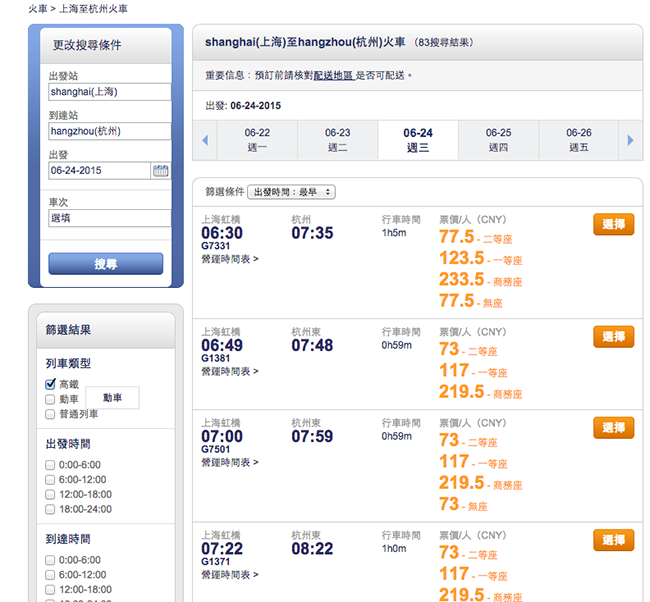Open the 出發時間：最早 sort dropdown
Viewport: 650px width, 602px height.
(x=291, y=192)
